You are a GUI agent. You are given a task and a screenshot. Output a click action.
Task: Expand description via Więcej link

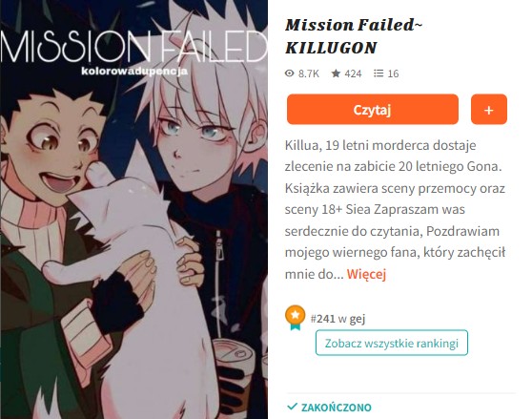tap(366, 274)
